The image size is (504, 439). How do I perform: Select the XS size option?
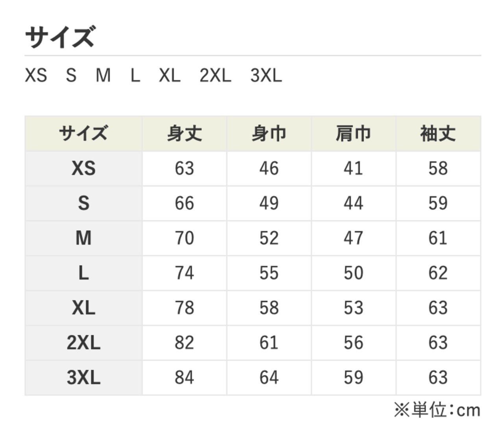pos(36,75)
